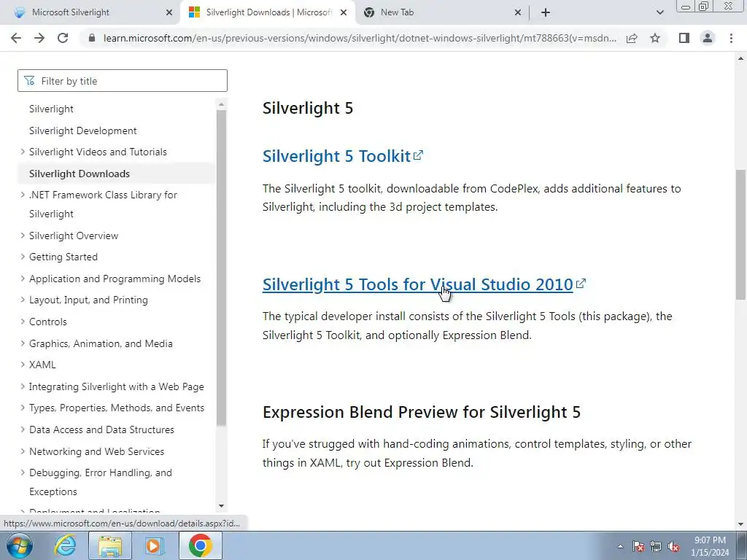The image size is (747, 560).
Task: Click page scrollbar down arrow
Action: [x=740, y=525]
